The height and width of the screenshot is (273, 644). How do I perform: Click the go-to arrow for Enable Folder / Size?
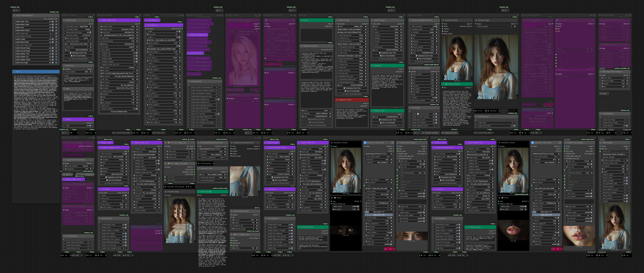56,22
